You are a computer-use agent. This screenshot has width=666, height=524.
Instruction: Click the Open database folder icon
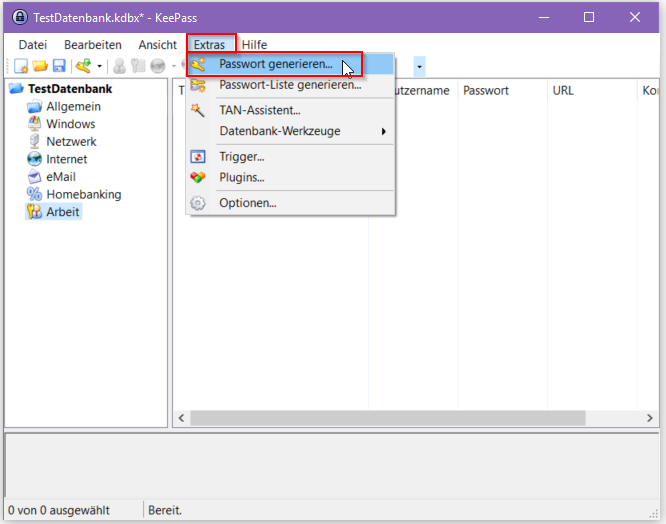click(40, 66)
